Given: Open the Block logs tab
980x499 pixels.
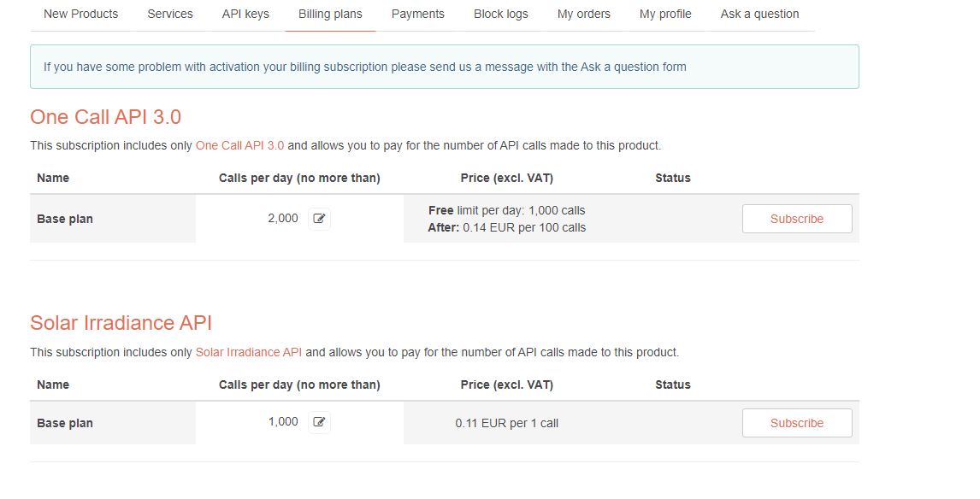Looking at the screenshot, I should coord(501,14).
